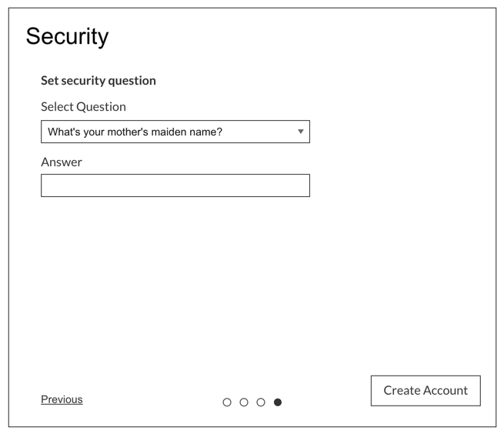
Task: Click the dropdown arrow triangle
Action: (300, 132)
